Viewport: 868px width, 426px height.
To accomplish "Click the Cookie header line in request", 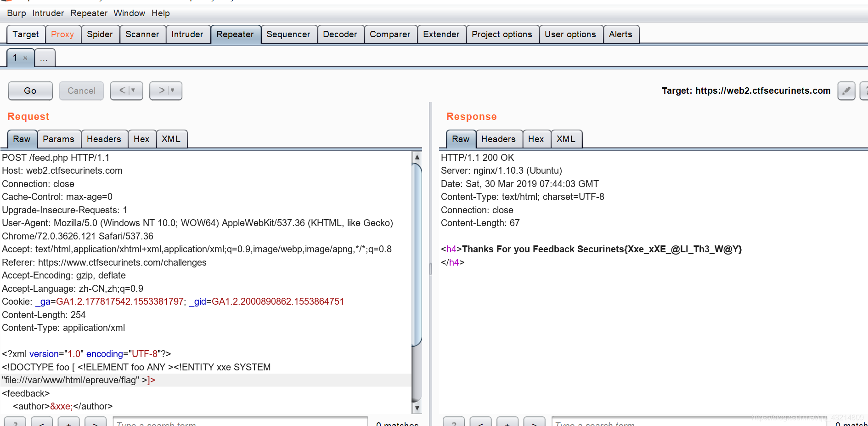I will point(173,301).
